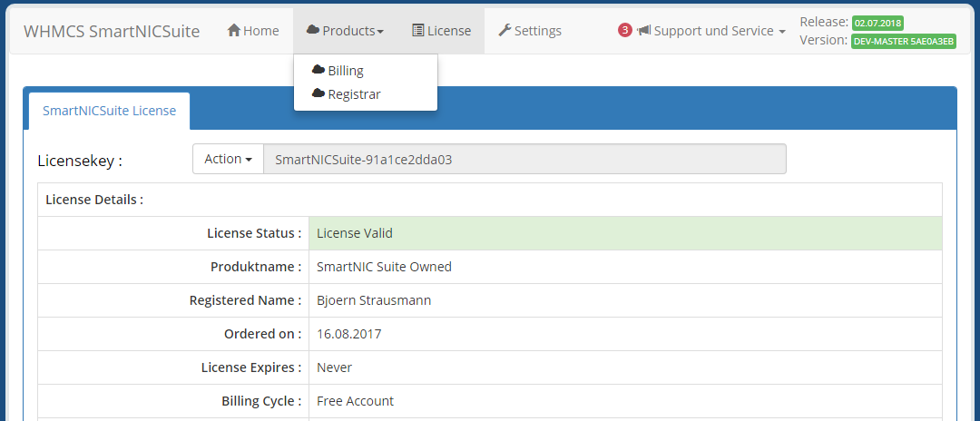Click the order date 16.08.2017
The width and height of the screenshot is (980, 421).
point(348,334)
